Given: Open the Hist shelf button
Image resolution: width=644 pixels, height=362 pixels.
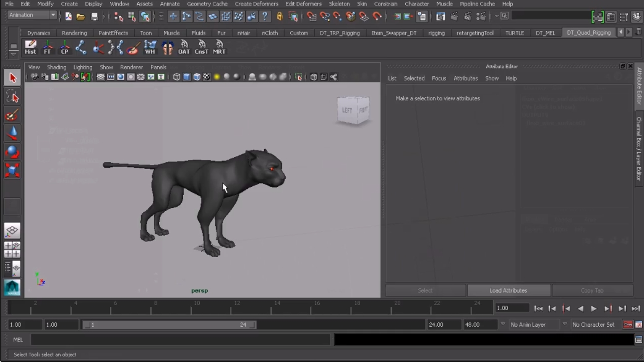Looking at the screenshot, I should point(30,47).
